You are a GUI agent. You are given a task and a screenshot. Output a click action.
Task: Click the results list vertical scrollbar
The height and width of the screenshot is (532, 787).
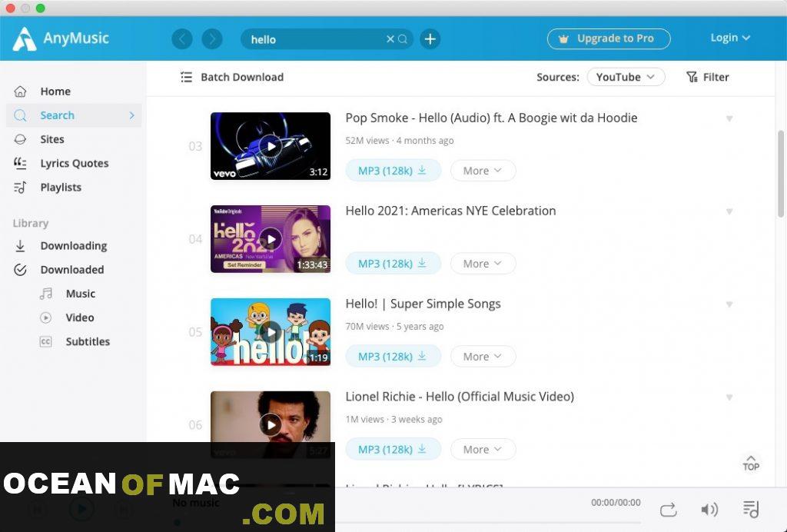tap(781, 174)
